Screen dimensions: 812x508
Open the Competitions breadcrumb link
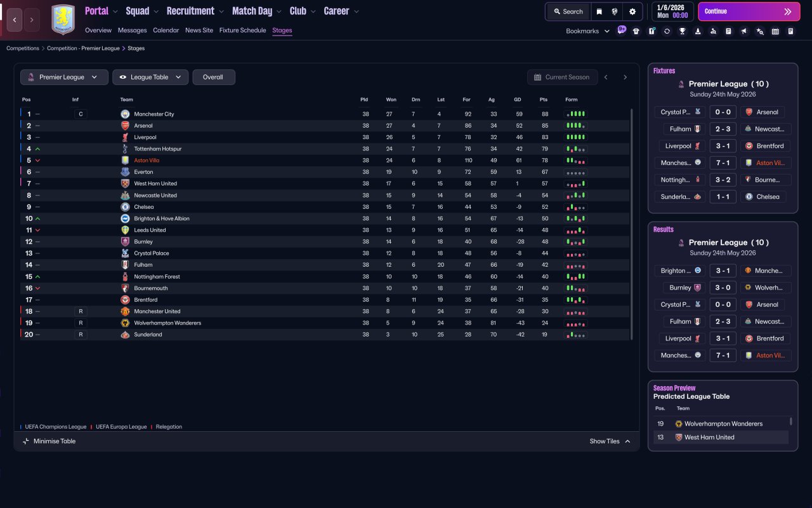(23, 48)
